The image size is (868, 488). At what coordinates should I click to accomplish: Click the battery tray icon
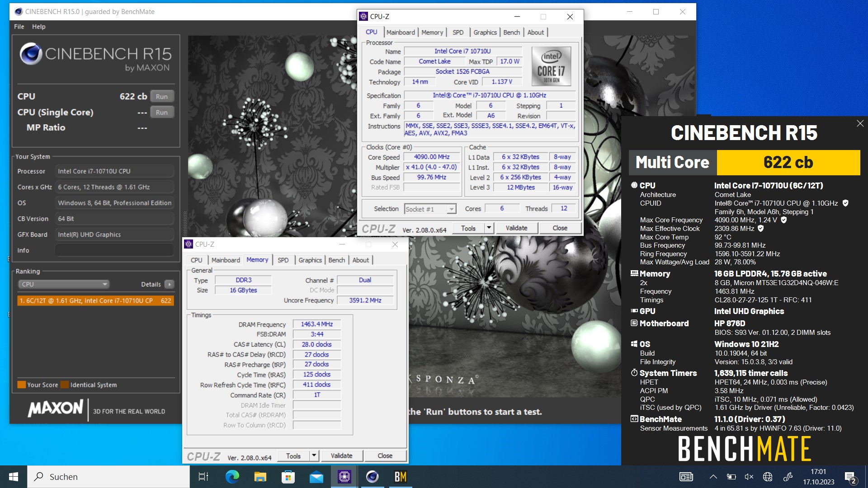point(731,477)
